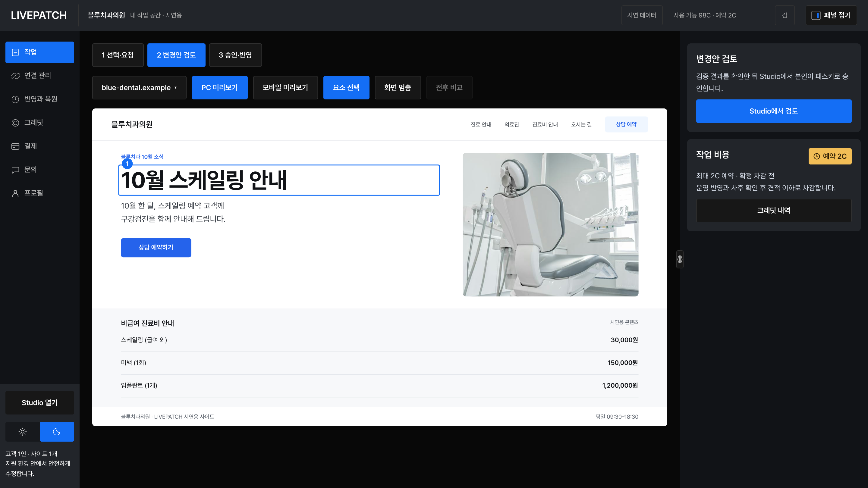Image resolution: width=868 pixels, height=488 pixels.
Task: Open the blue-dental.example site dropdown
Action: click(139, 88)
